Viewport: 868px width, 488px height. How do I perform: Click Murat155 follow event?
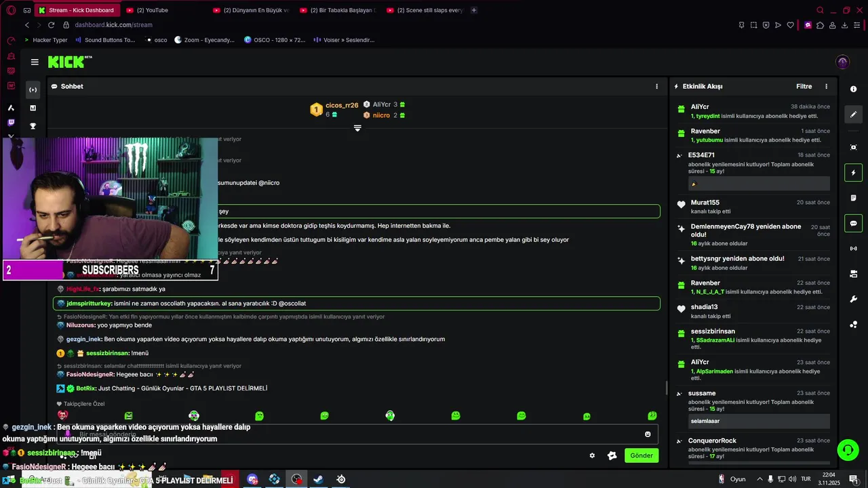(753, 207)
